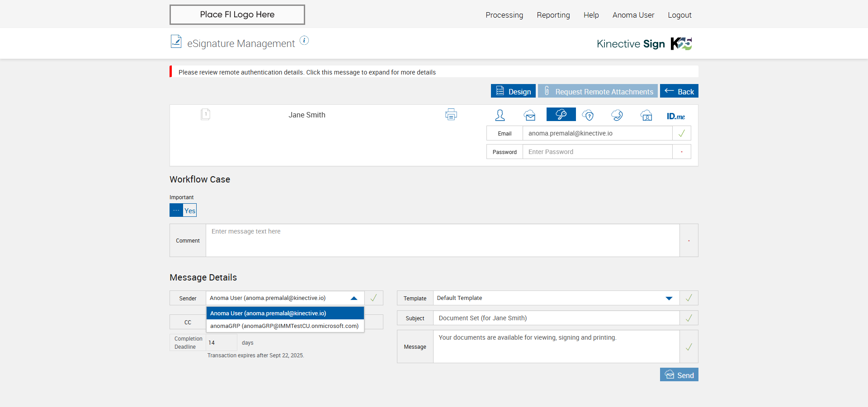Image resolution: width=868 pixels, height=407 pixels.
Task: Click the Design button
Action: (513, 91)
